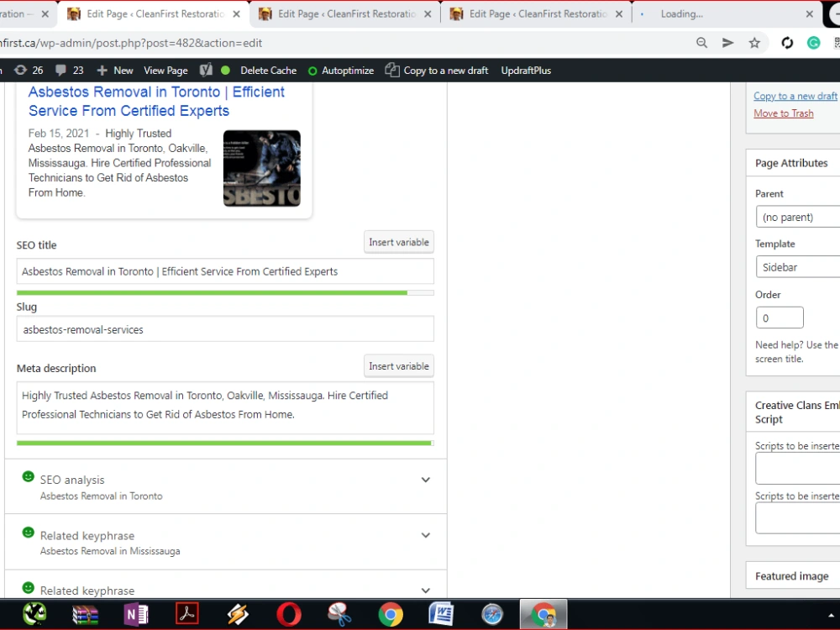Open the Parent page dropdown

pyautogui.click(x=798, y=217)
